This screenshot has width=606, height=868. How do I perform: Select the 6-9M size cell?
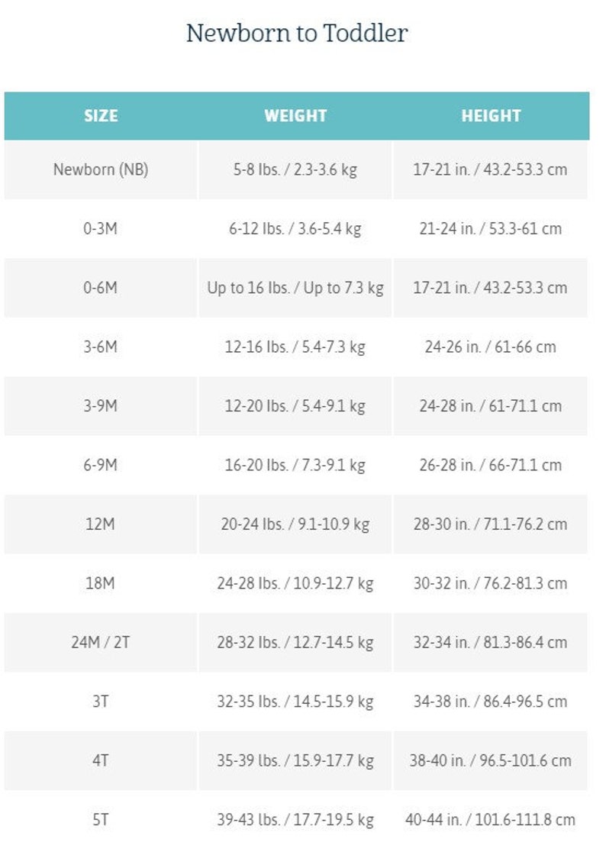[x=101, y=465]
